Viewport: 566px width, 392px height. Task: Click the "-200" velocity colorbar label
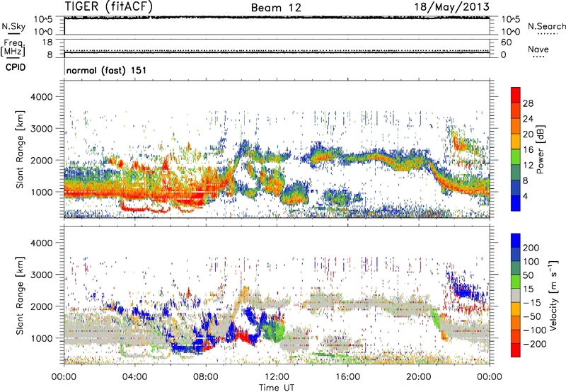pos(535,344)
